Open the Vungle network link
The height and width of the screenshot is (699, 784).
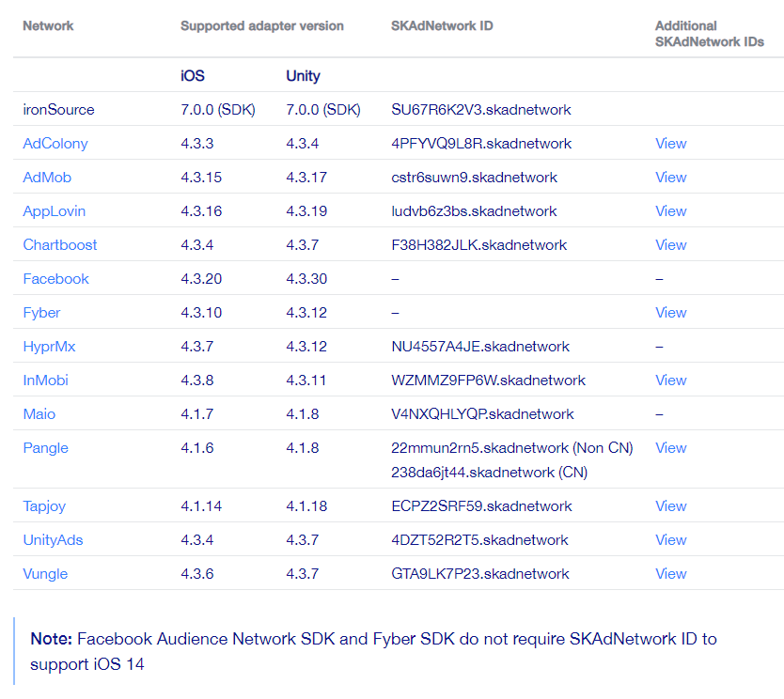point(45,574)
